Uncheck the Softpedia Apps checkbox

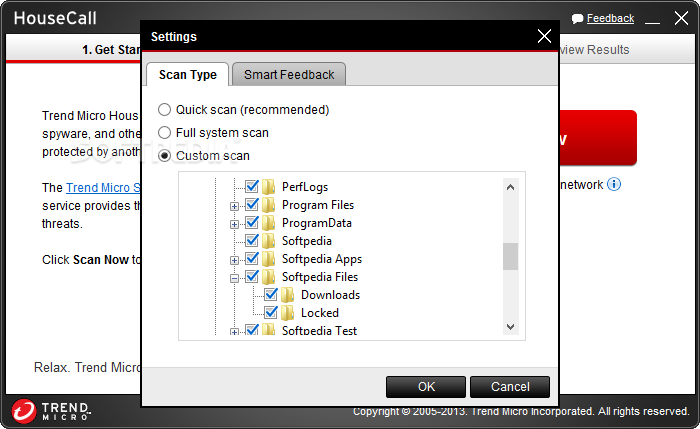(252, 258)
